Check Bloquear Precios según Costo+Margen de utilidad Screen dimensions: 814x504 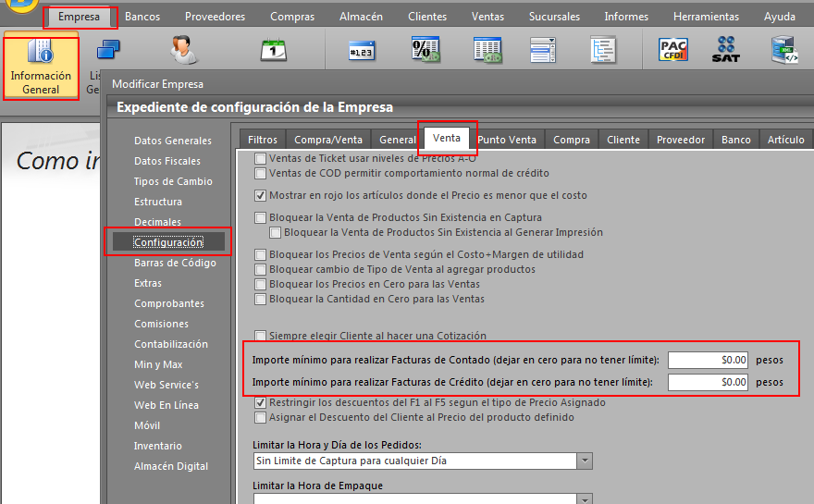(x=261, y=255)
